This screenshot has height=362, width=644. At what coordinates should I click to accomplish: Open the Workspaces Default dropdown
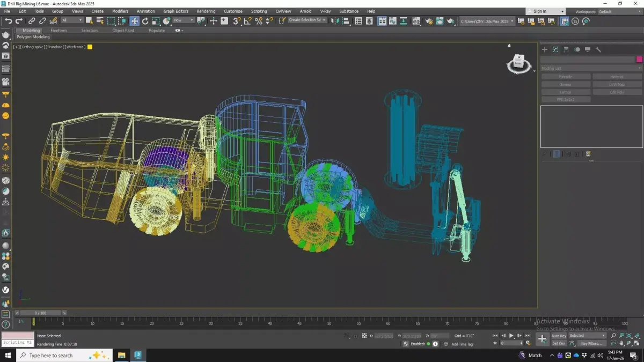(619, 11)
